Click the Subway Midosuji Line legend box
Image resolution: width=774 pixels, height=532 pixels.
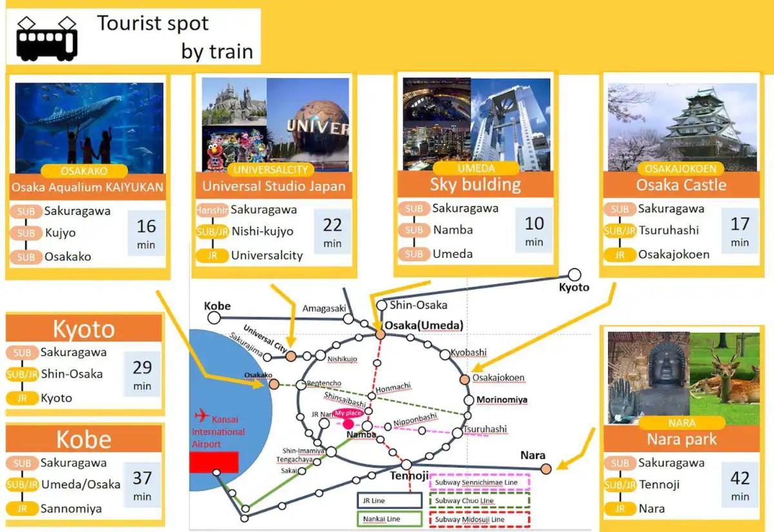[x=479, y=519]
